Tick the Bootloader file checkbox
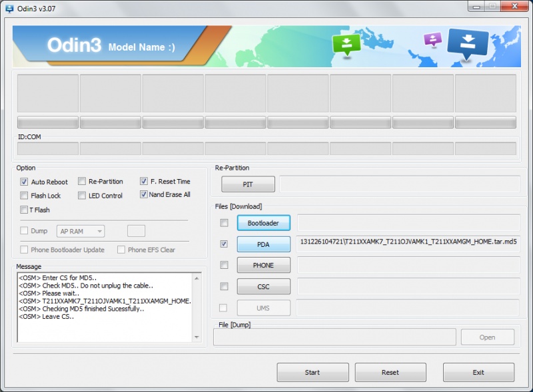This screenshot has height=392, width=533. (x=224, y=223)
